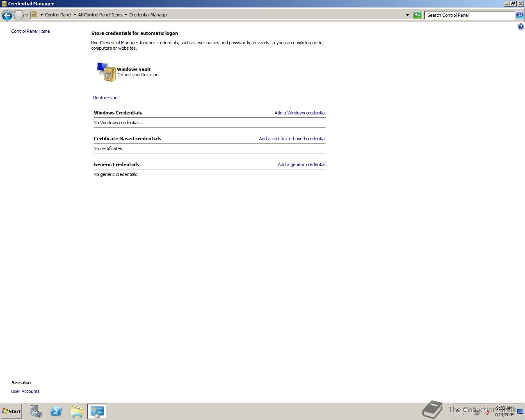Open Server Manager from taskbar

click(36, 411)
